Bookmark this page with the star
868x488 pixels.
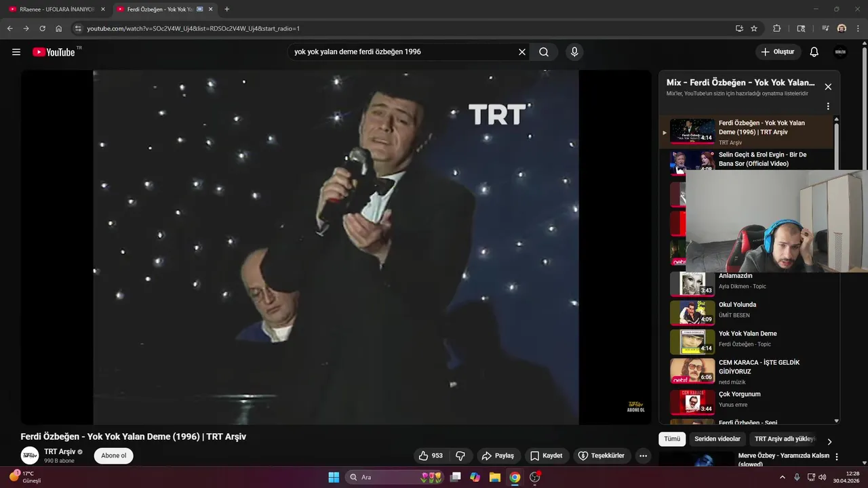coord(754,28)
